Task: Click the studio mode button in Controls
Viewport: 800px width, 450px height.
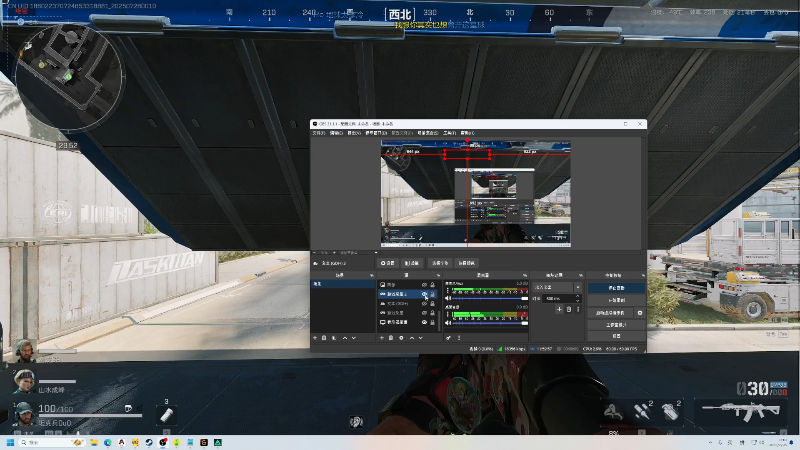Action: point(616,325)
